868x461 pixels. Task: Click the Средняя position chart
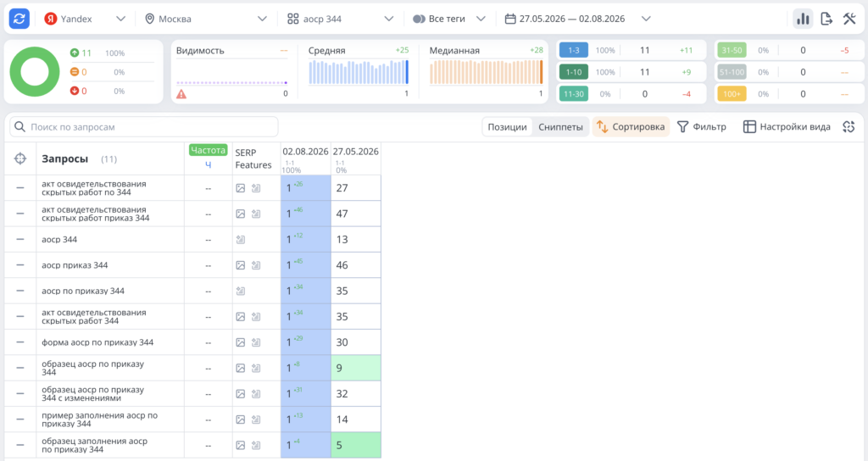359,72
